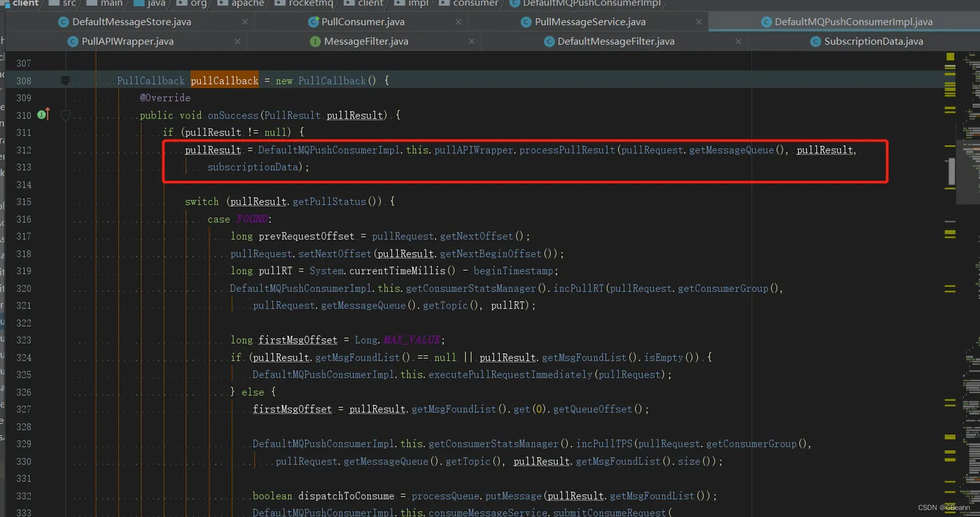Click the dispatchToConsume variable
Viewport: 980px width, 517px height.
pyautogui.click(x=346, y=496)
